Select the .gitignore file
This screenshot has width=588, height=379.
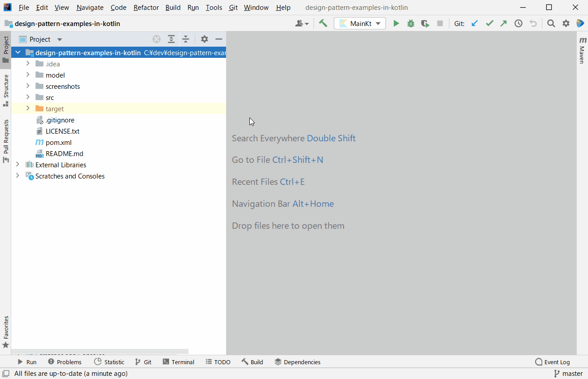(60, 120)
